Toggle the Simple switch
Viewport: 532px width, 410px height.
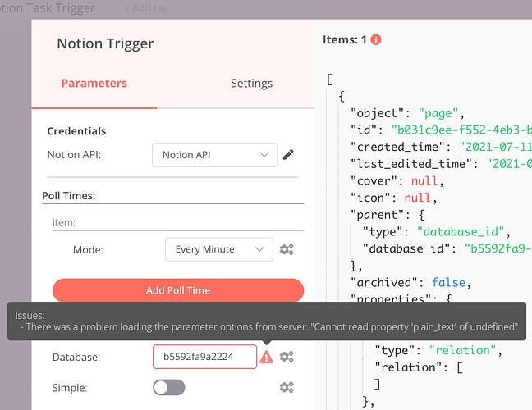point(169,387)
